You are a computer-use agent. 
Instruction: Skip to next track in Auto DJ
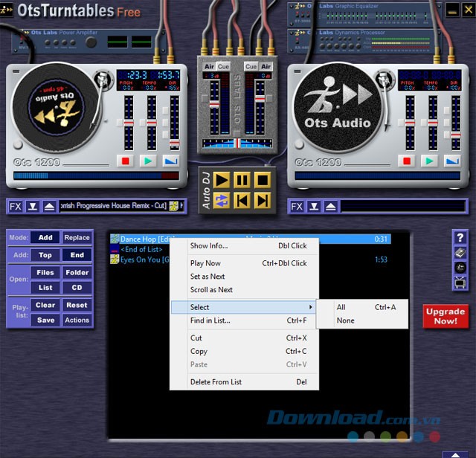262,200
